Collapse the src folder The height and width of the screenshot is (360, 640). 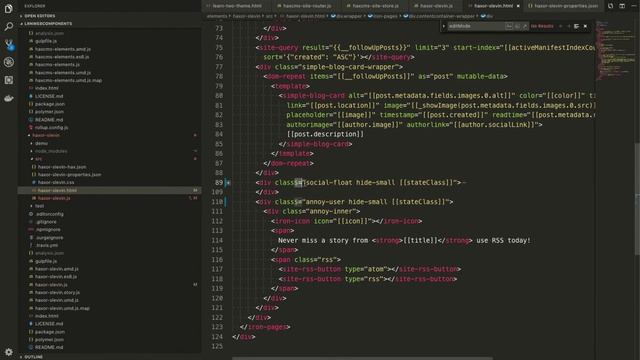click(x=38, y=159)
